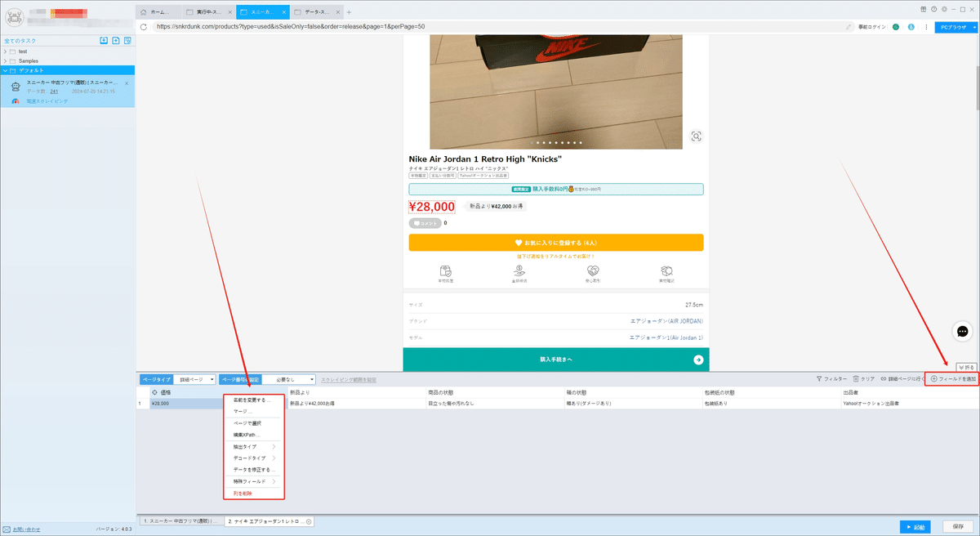Click the 本物鑑定 authenticity icon
The image size is (980, 536).
coord(446,270)
